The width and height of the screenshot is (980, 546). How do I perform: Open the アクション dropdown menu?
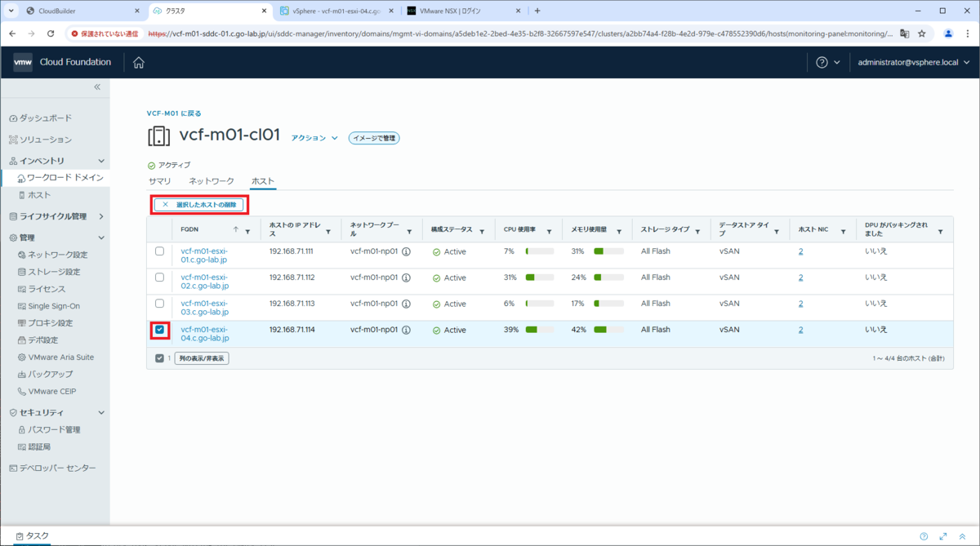tap(314, 138)
